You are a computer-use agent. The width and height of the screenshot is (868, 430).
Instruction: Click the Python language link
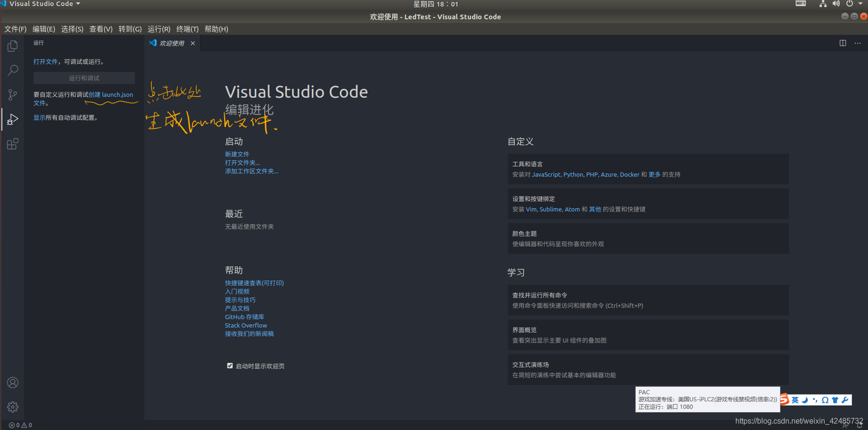click(573, 174)
